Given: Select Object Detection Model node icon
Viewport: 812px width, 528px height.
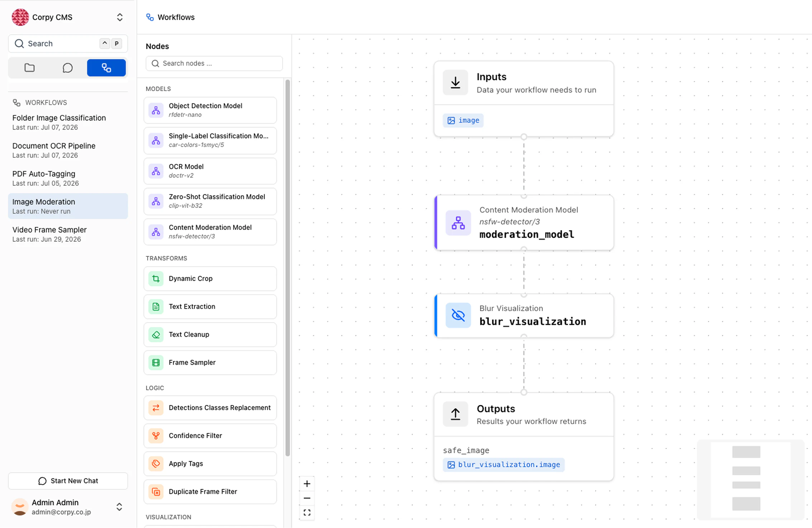Looking at the screenshot, I should 156,110.
